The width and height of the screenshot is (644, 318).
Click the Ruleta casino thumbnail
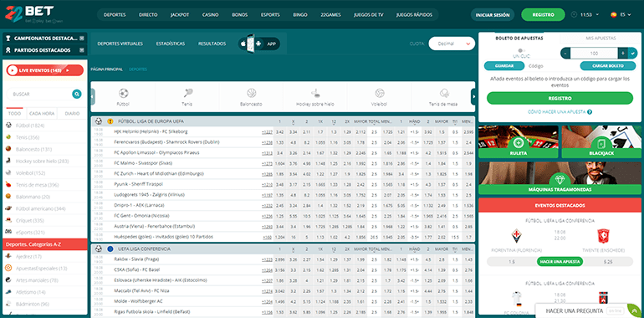tap(519, 141)
